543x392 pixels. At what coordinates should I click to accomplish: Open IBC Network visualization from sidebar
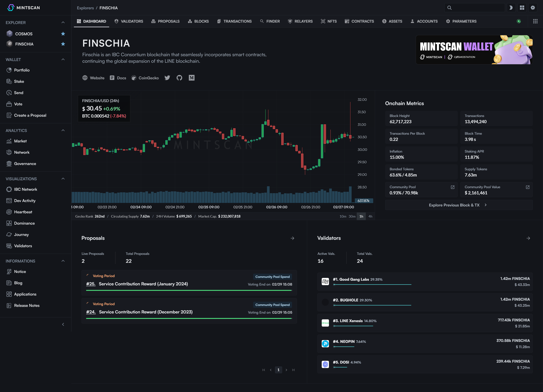click(9, 189)
